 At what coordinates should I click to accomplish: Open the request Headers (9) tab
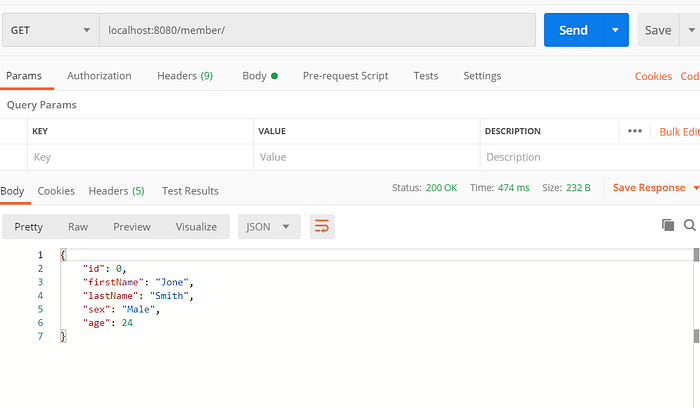click(x=185, y=76)
